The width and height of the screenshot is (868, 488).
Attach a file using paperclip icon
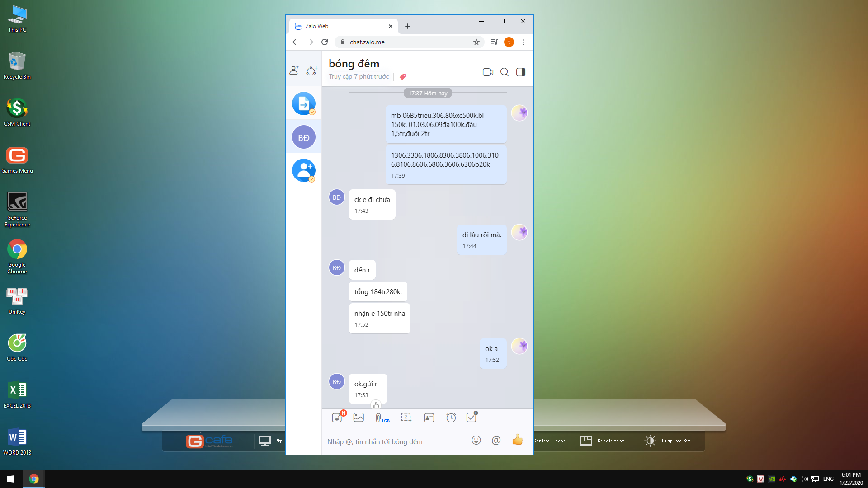coord(379,418)
